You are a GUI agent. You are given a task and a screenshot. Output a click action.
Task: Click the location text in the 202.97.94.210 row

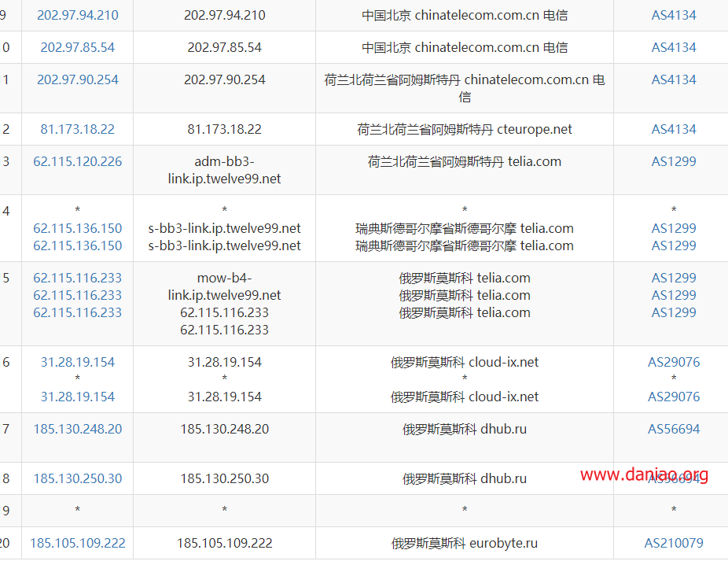pyautogui.click(x=465, y=15)
